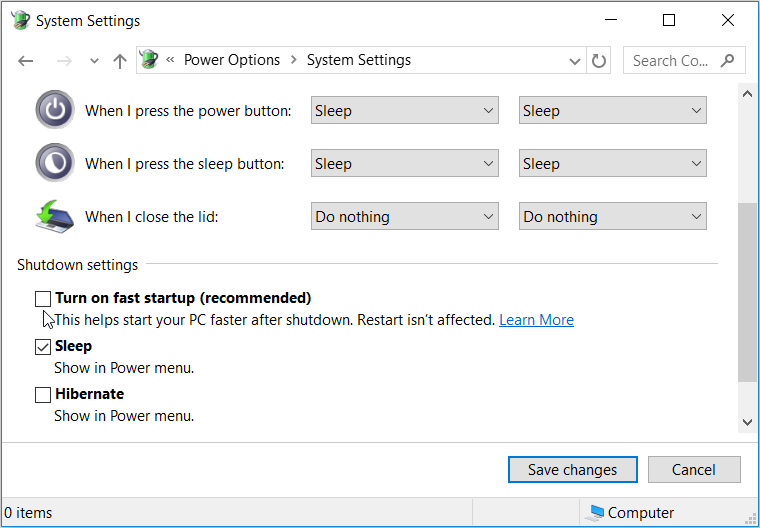Select Power Options breadcrumb item
The image size is (760, 528).
tap(232, 60)
